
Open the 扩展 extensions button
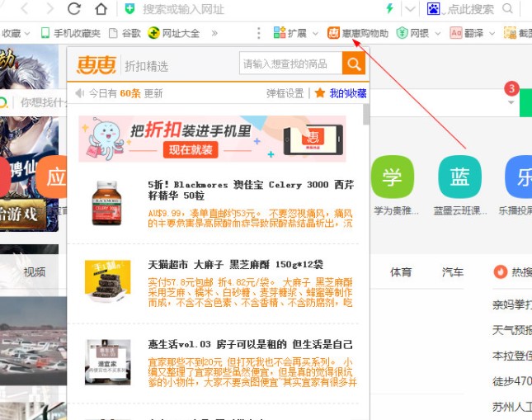click(x=290, y=33)
